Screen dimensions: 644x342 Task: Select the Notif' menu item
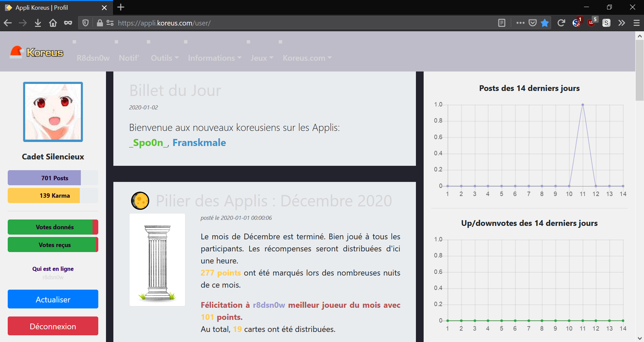tap(129, 58)
